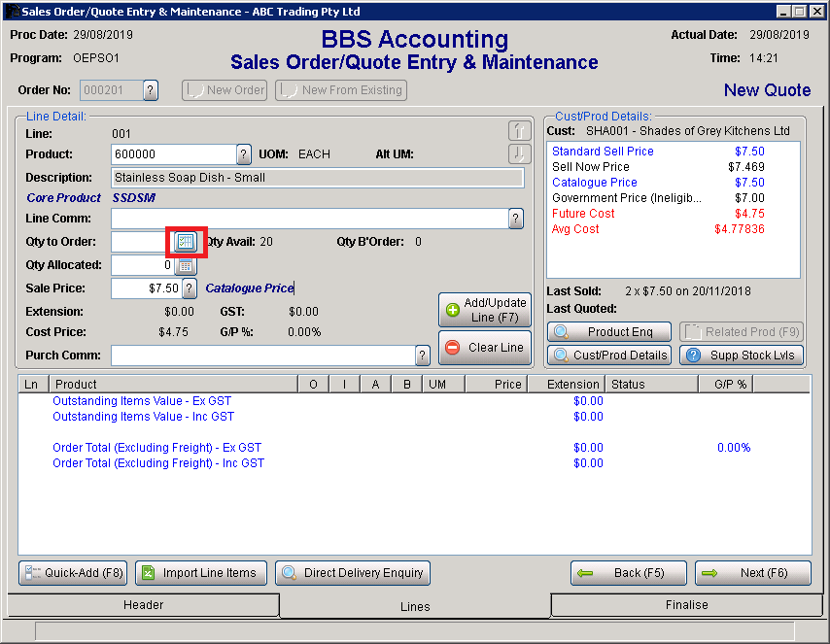
Task: Switch to the Finalise tab
Action: click(x=686, y=605)
